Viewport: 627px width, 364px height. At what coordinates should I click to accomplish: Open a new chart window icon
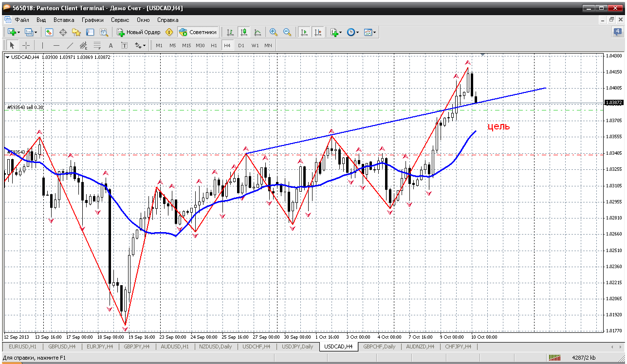point(12,32)
